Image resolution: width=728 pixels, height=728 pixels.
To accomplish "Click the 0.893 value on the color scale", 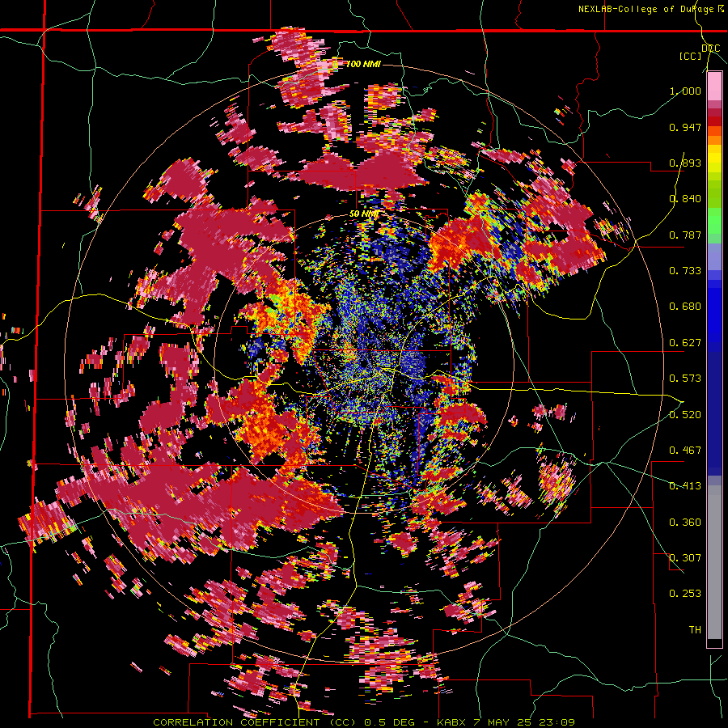I will tap(685, 163).
